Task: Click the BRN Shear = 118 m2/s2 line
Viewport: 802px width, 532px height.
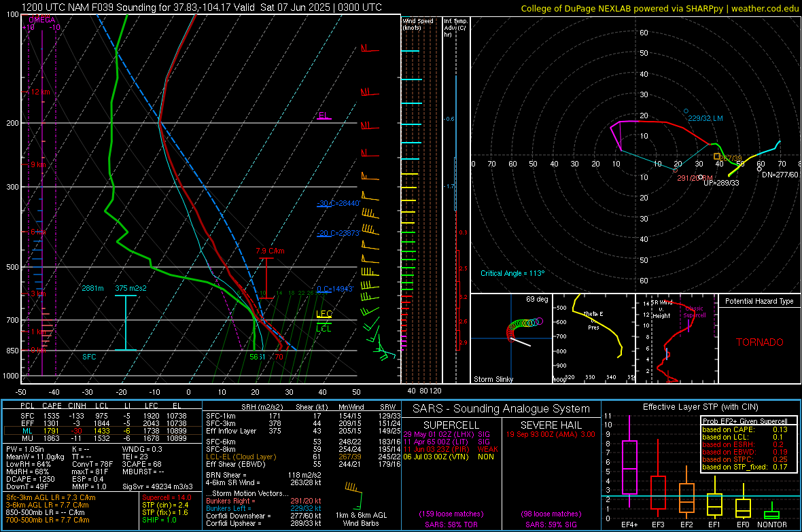Action: (264, 475)
